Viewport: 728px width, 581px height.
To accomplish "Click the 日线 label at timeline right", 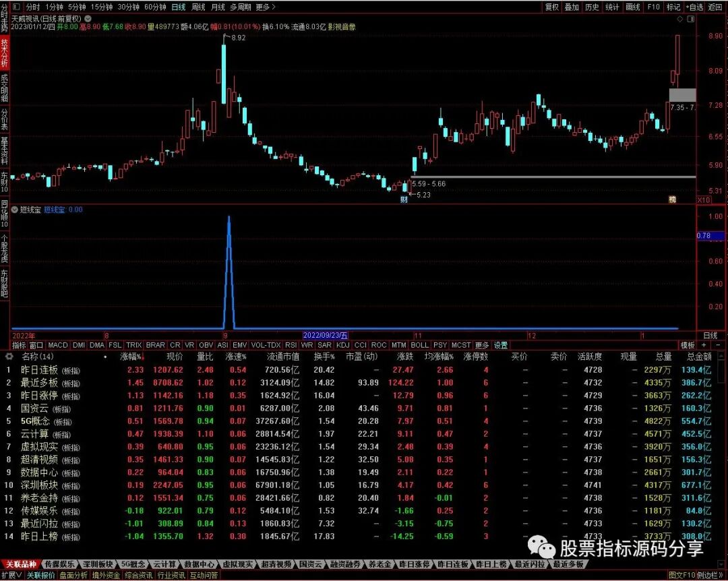I will pyautogui.click(x=710, y=335).
